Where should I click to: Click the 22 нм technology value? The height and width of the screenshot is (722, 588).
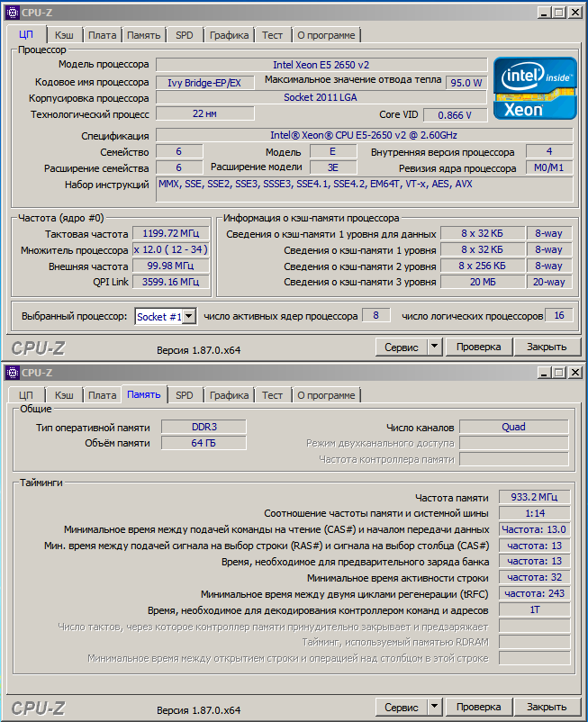point(204,113)
